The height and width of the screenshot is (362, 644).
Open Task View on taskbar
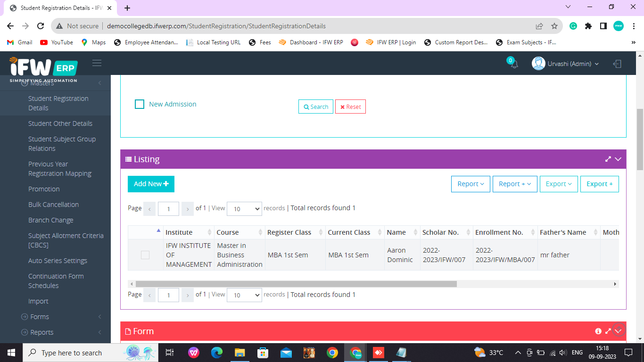pyautogui.click(x=170, y=353)
